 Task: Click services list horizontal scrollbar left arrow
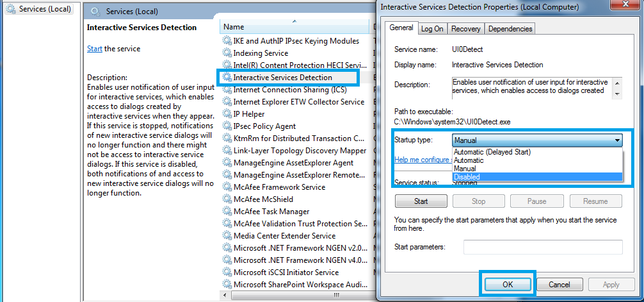225,295
